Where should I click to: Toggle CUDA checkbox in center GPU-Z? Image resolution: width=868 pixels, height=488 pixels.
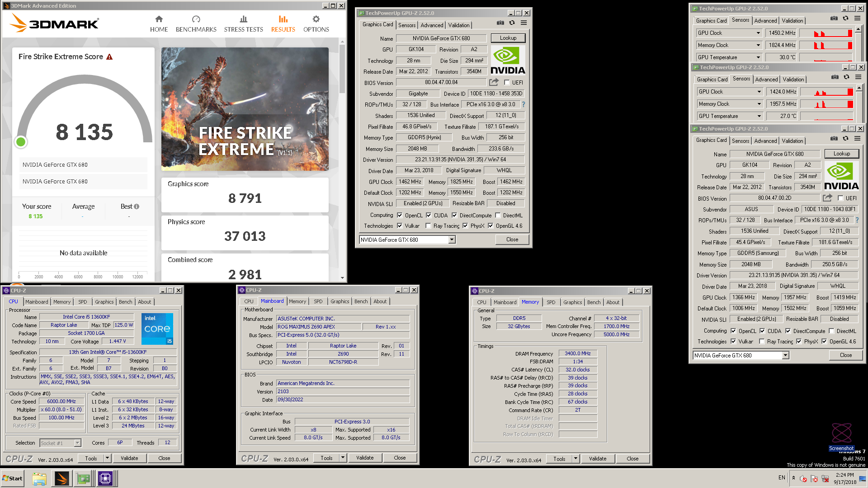point(429,216)
